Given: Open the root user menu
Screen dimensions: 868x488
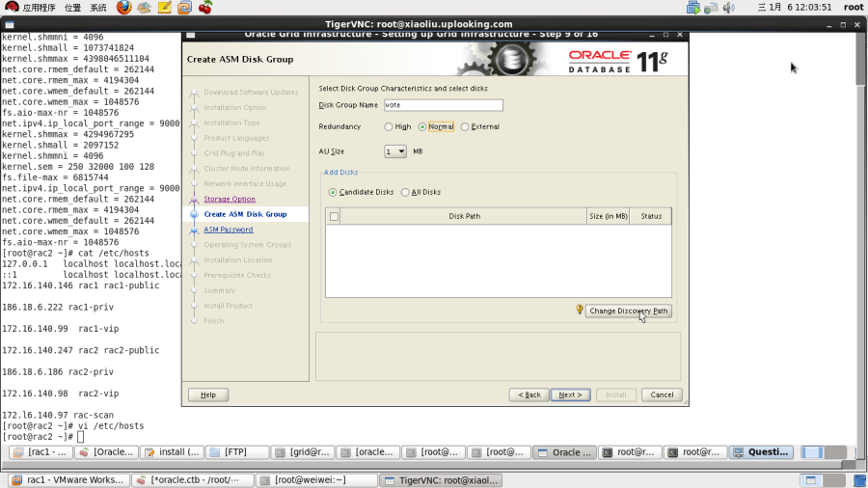Looking at the screenshot, I should (x=854, y=7).
